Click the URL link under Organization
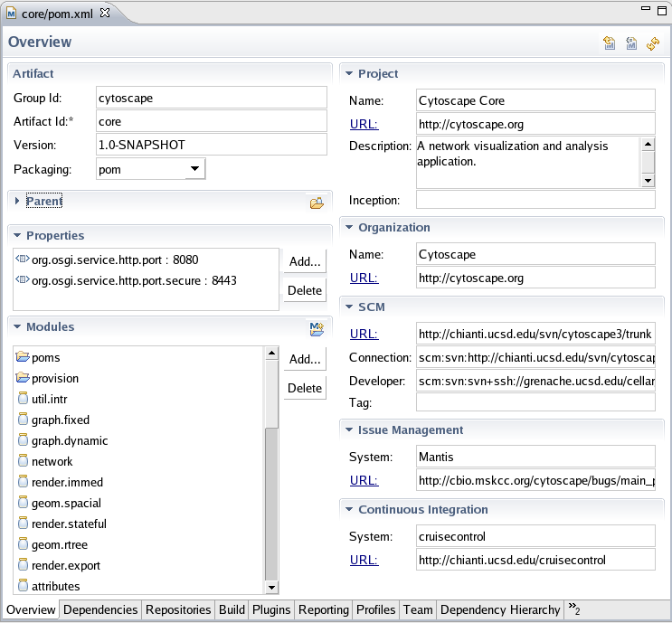The image size is (672, 623). 364,278
